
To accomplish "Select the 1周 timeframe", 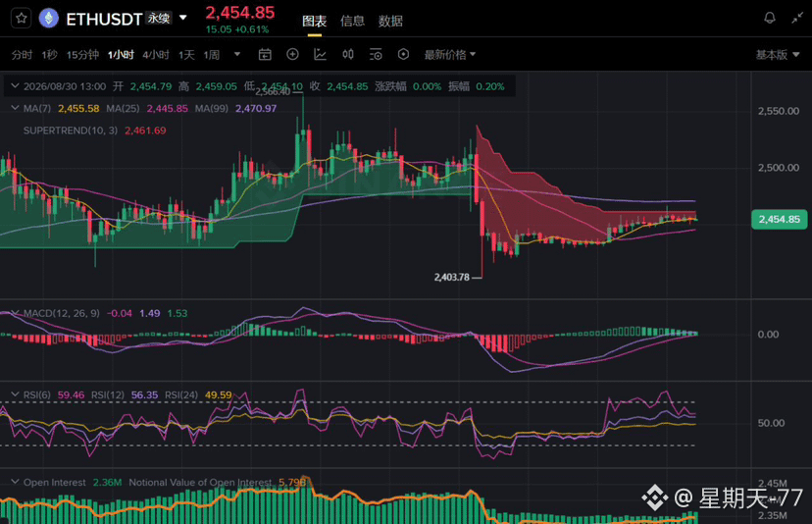I will coord(211,55).
